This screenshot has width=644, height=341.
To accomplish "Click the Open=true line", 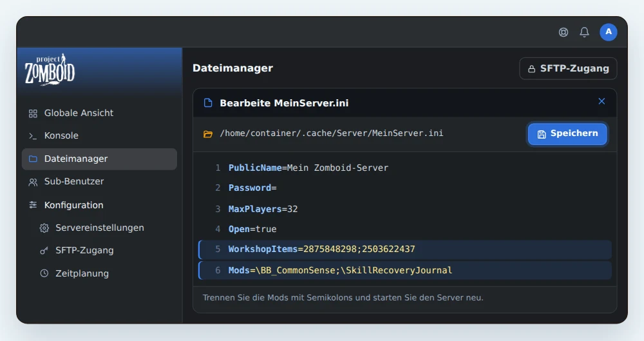I will [x=252, y=229].
